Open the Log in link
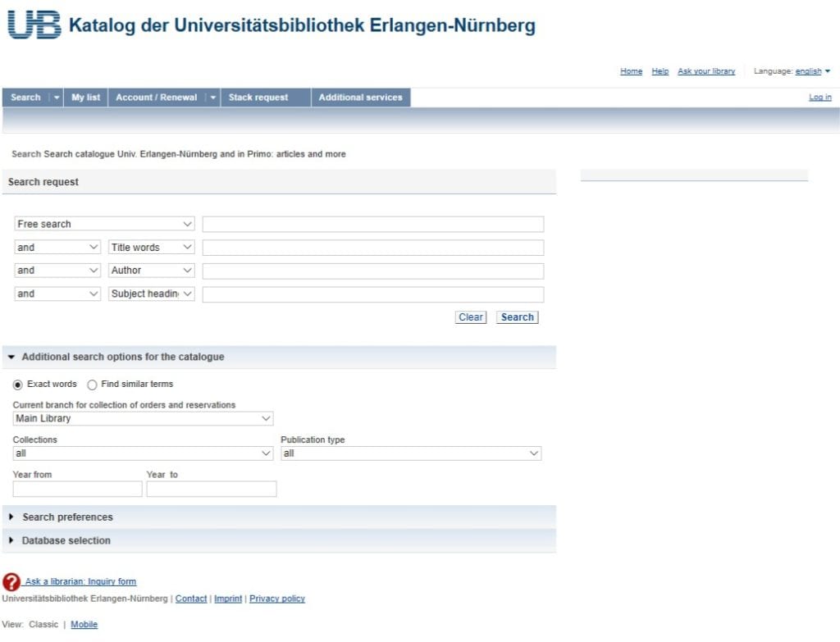This screenshot has height=642, width=840. pos(819,97)
